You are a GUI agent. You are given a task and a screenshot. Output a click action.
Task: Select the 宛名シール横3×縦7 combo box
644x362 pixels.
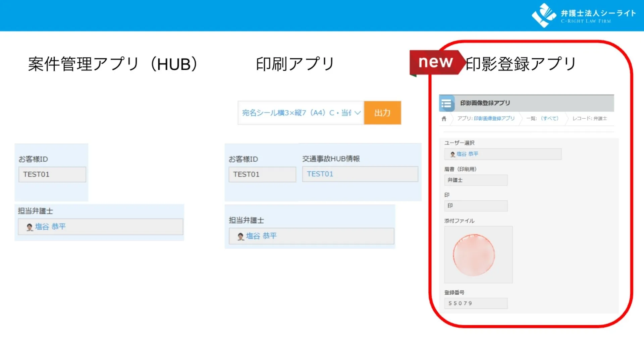pyautogui.click(x=297, y=113)
